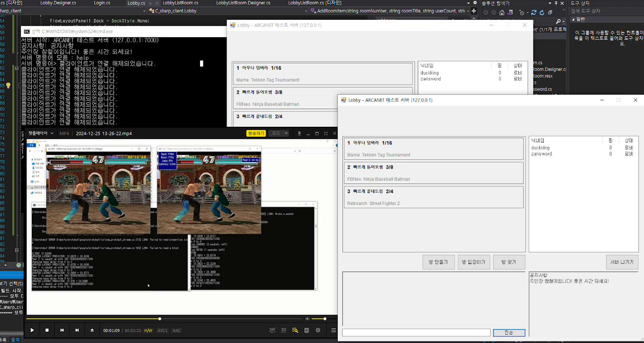Screen dimensions: 644x343
Task: Mute audio with the speaker icon
Action: click(x=308, y=319)
